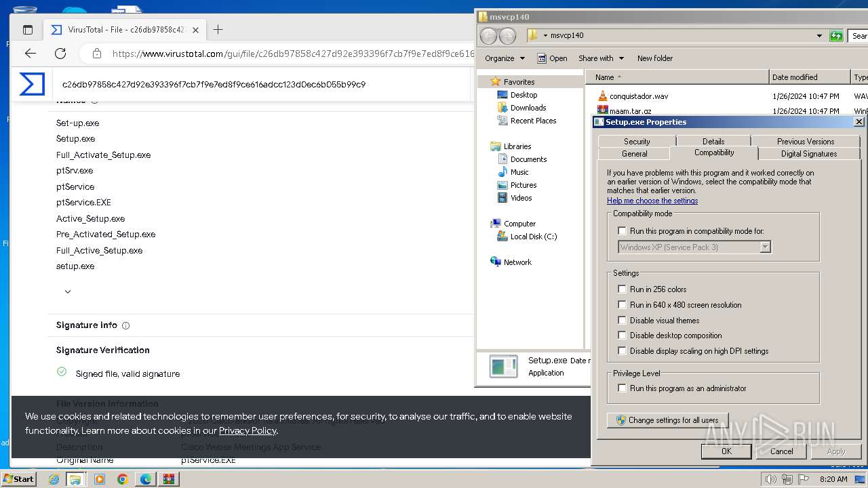Click the Start button
Image resolution: width=868 pixels, height=488 pixels.
(x=19, y=479)
